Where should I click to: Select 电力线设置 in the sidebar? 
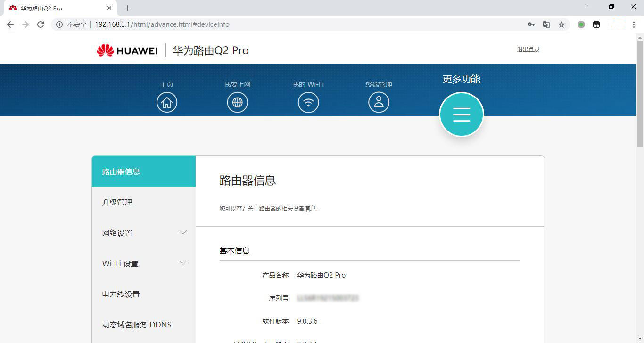point(144,294)
